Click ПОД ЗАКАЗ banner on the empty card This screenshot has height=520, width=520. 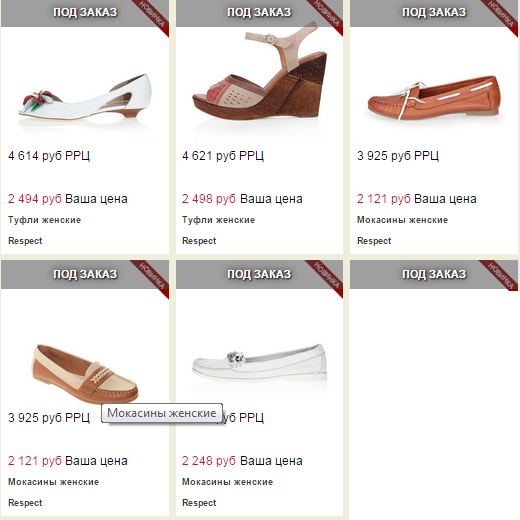click(434, 274)
